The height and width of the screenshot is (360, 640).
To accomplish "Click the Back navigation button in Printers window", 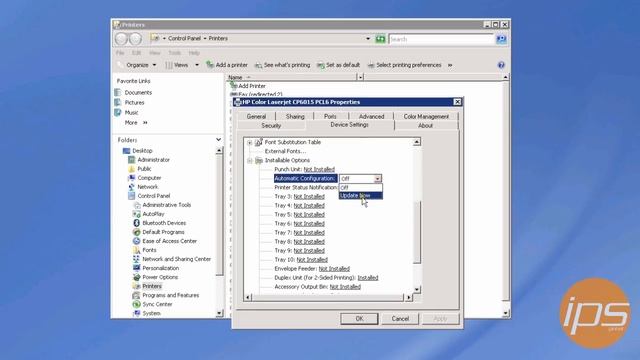I will 121,39.
